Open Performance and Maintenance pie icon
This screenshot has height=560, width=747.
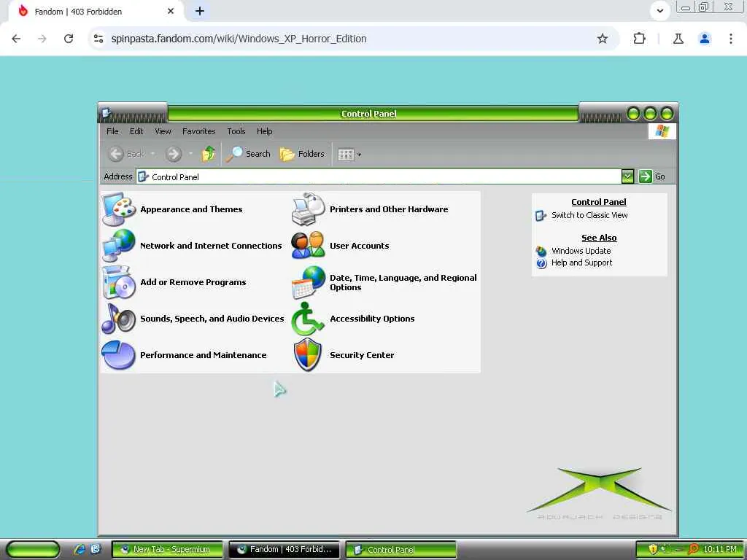click(x=119, y=355)
